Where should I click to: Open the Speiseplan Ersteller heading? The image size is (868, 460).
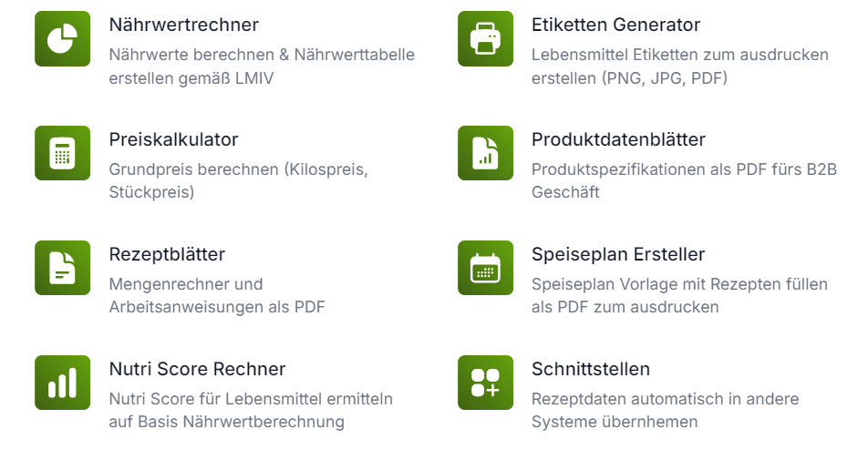(x=618, y=254)
